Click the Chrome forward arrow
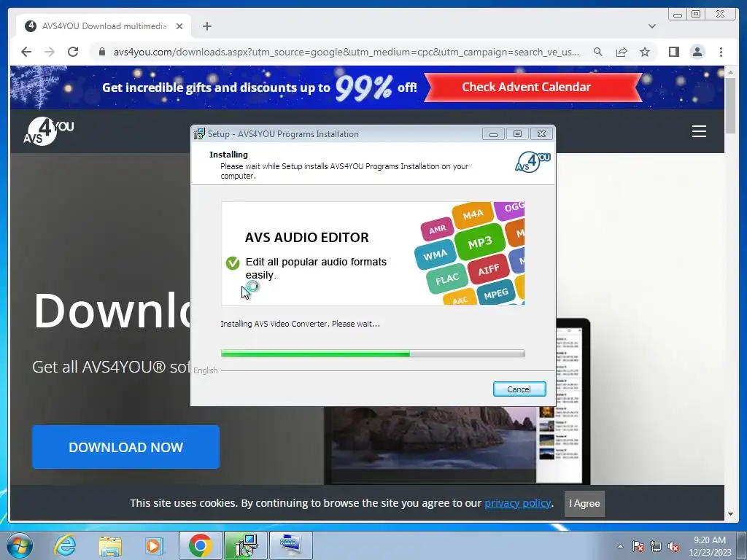 coord(50,52)
